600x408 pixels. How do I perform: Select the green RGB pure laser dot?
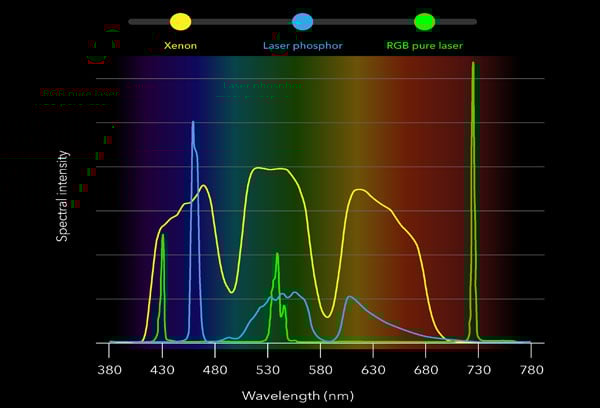point(424,21)
